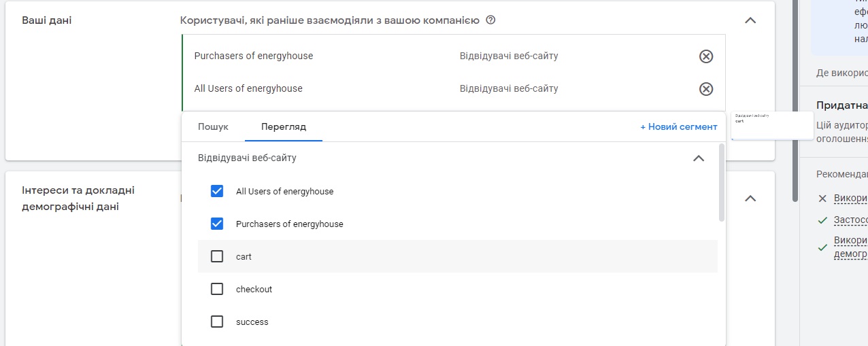Remove All Users of energyhouse segment
This screenshot has width=868, height=346.
coord(706,89)
